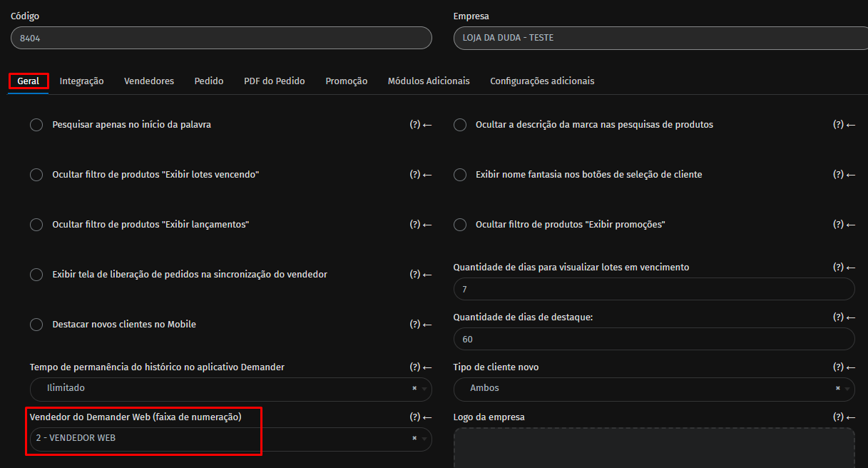Viewport: 868px width, 468px height.
Task: Show help for "Quantidade de dias de destaque"
Action: click(839, 317)
